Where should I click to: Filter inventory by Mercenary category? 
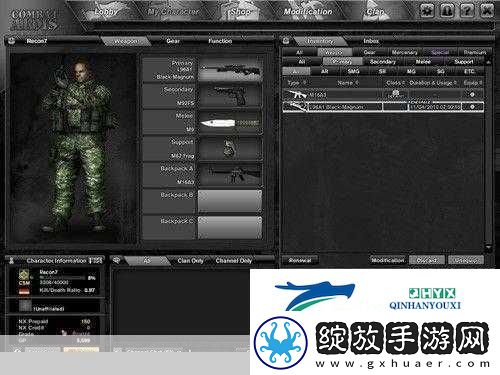click(x=404, y=52)
